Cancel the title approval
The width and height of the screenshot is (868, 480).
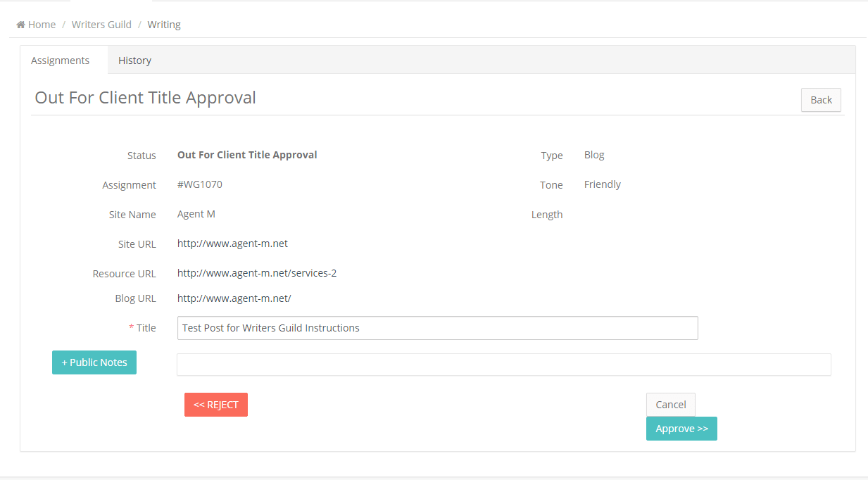pyautogui.click(x=670, y=405)
